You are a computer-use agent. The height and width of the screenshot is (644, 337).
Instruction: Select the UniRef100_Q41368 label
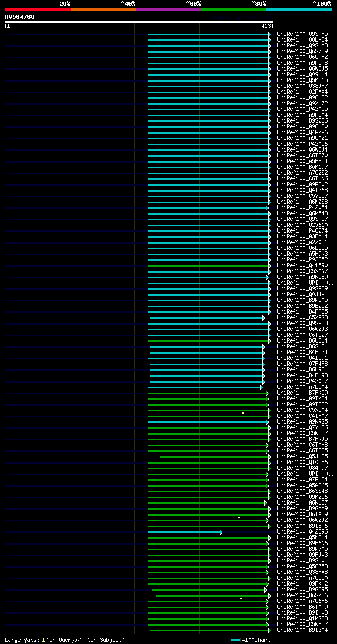pos(302,190)
